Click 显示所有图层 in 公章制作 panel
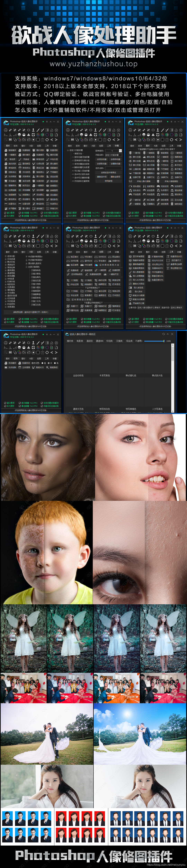Screen dimensions: 187x868 [137, 257]
